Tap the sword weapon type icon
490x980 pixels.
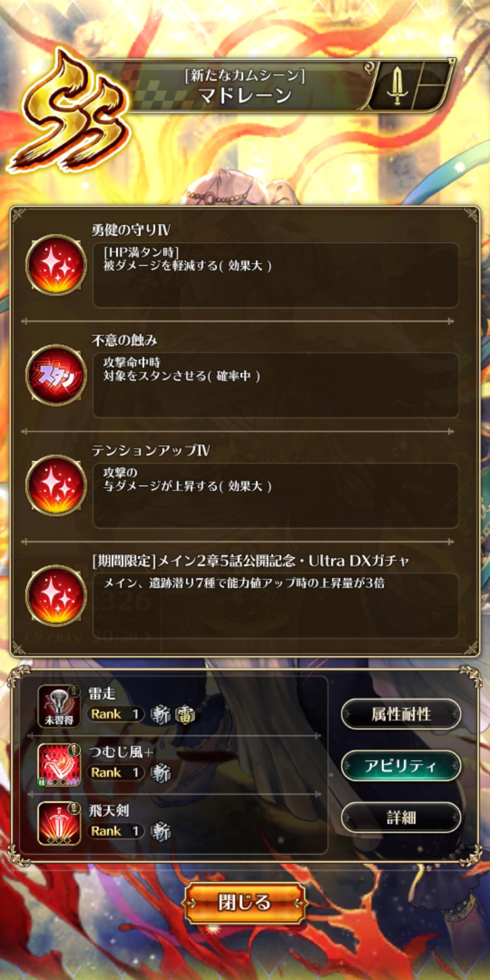397,85
